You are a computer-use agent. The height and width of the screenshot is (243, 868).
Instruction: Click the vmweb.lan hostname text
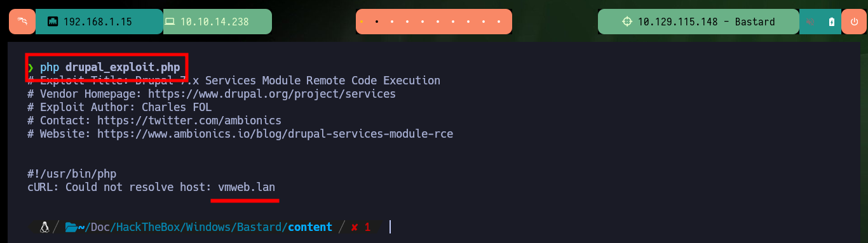point(247,188)
